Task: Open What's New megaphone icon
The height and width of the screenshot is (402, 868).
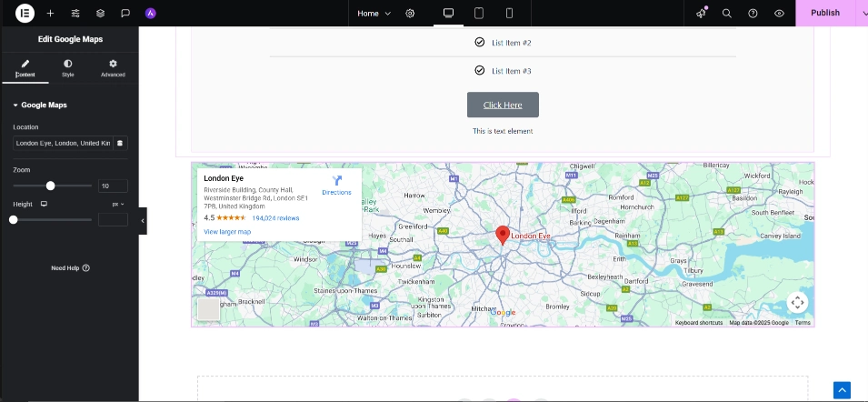Action: tap(702, 14)
